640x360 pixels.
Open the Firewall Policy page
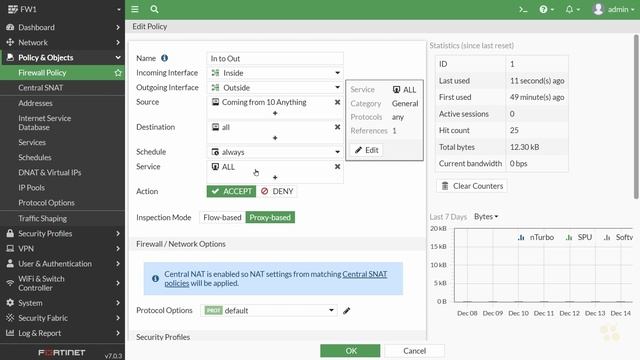tap(62, 73)
